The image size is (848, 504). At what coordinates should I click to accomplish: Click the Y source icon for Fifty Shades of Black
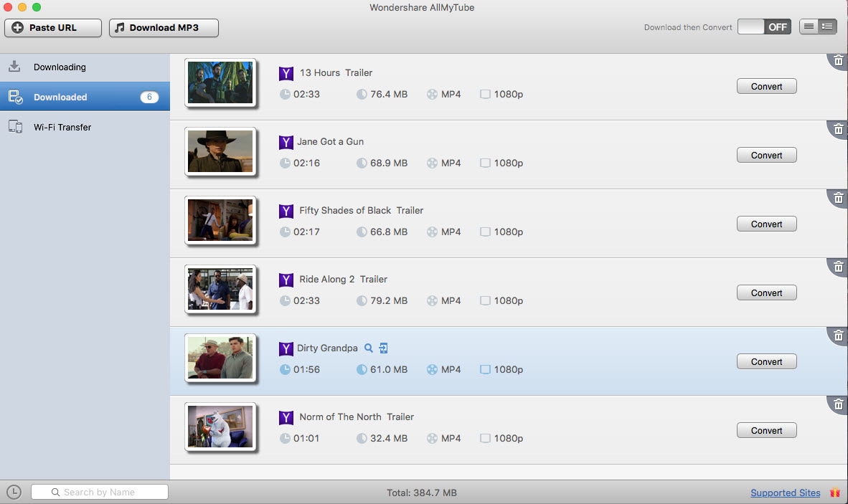click(286, 211)
